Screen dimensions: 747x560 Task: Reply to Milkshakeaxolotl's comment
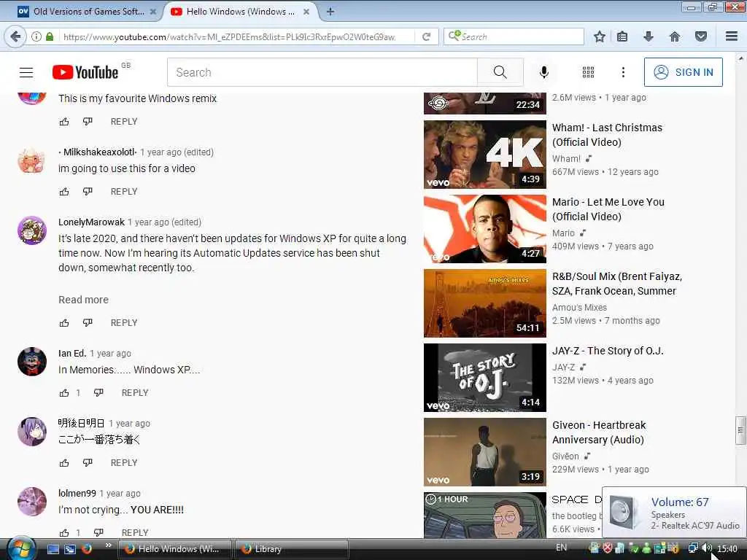[124, 192]
